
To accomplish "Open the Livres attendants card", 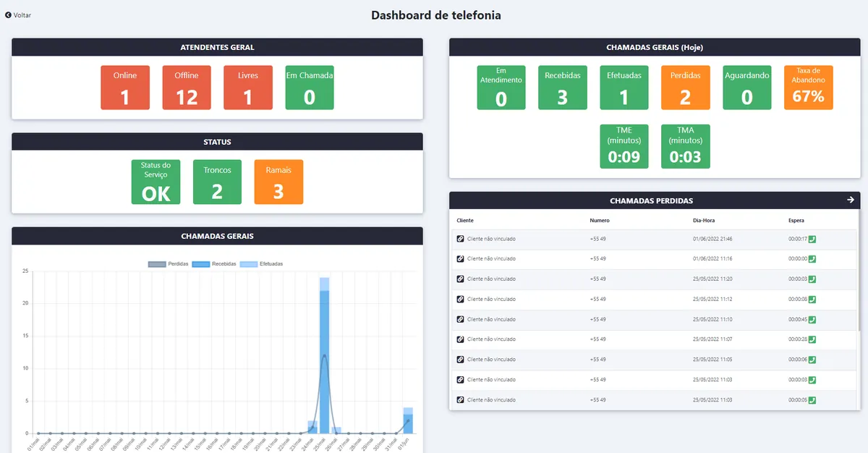I will (x=248, y=88).
